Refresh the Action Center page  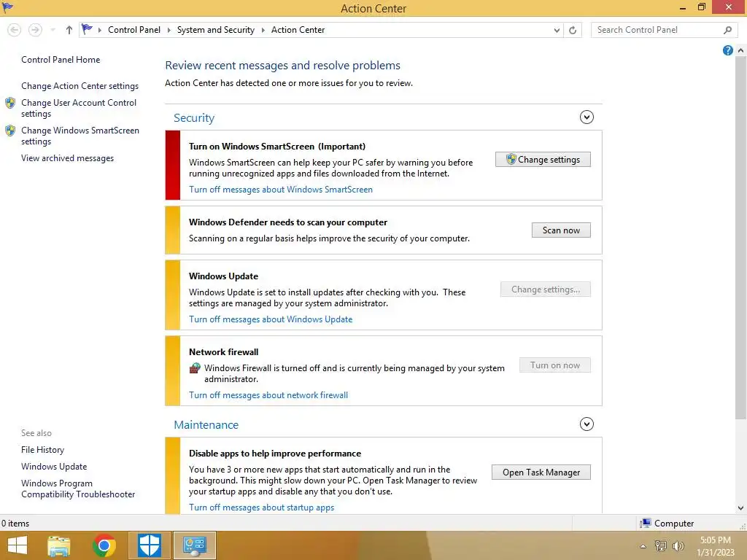point(573,30)
